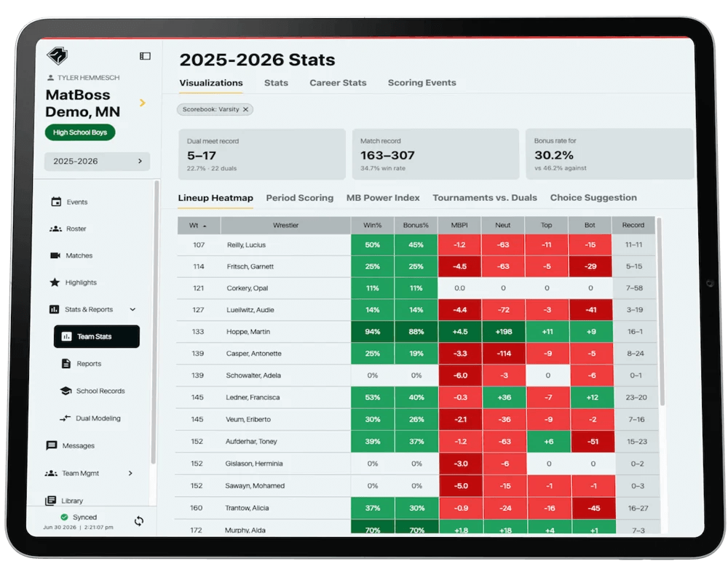
Task: Open School Records graduation cap icon
Action: [x=66, y=391]
